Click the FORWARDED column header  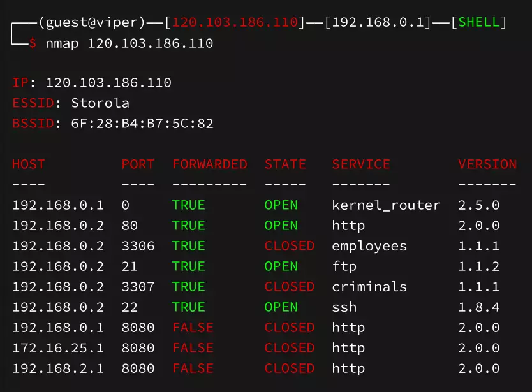point(210,164)
